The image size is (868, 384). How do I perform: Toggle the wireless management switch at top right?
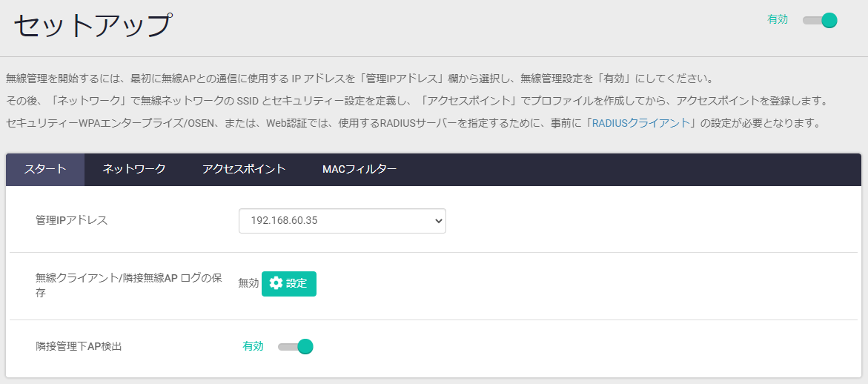(x=819, y=20)
